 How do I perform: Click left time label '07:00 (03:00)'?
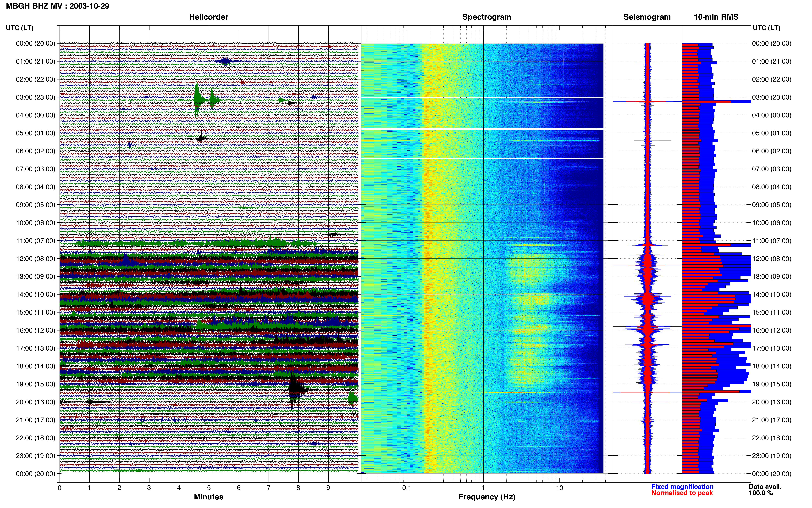pos(36,169)
